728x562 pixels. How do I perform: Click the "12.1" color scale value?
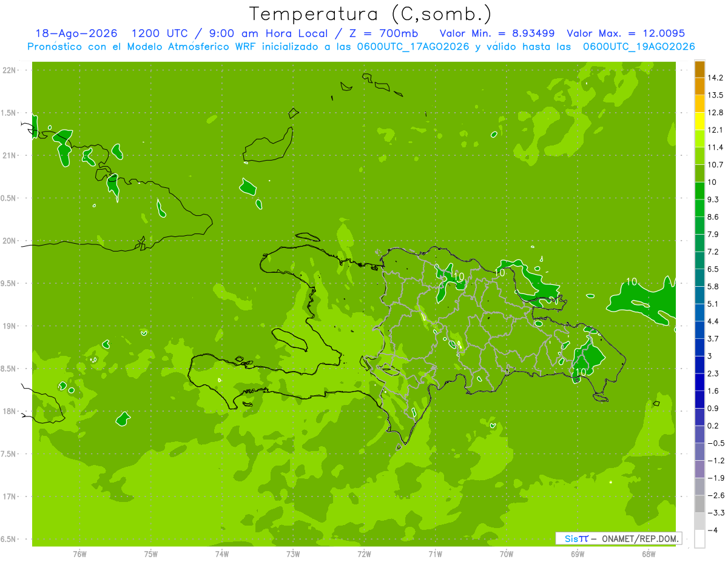716,130
